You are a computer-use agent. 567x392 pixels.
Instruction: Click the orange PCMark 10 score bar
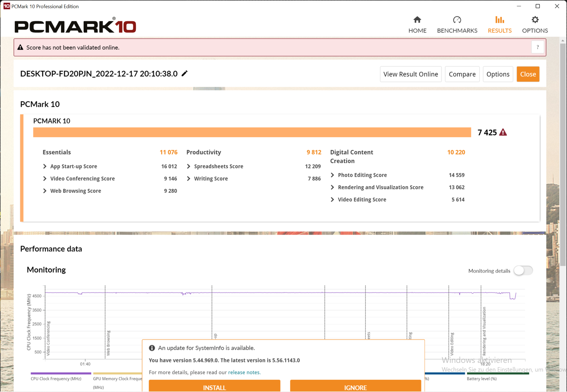click(252, 132)
